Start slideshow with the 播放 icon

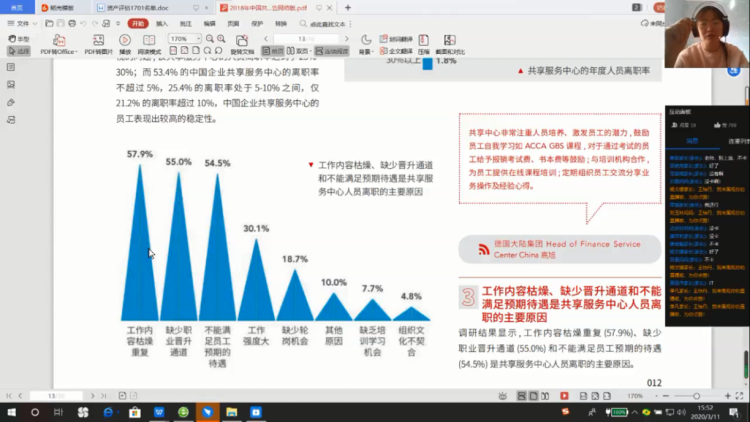click(125, 45)
